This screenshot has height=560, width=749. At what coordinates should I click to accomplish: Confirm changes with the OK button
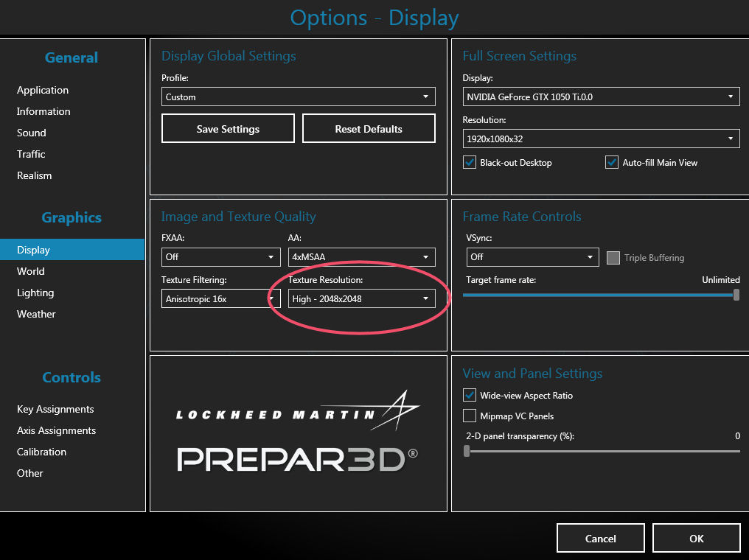(x=696, y=539)
